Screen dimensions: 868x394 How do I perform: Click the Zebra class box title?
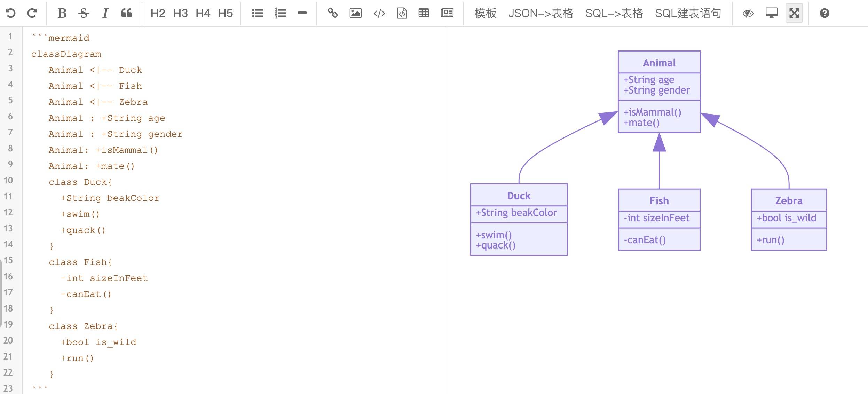click(789, 201)
